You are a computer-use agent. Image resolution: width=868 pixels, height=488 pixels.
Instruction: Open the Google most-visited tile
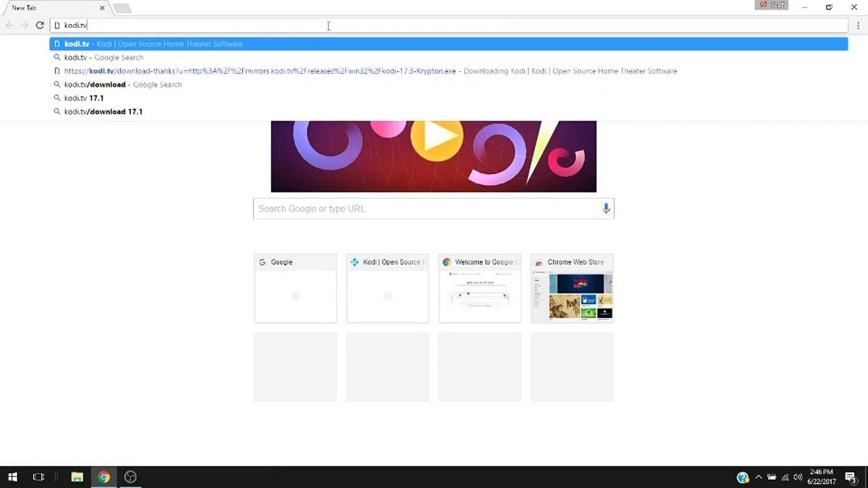pyautogui.click(x=295, y=288)
